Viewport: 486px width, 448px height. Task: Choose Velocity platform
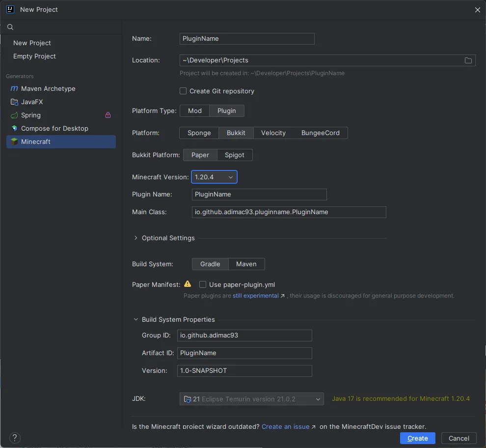273,133
